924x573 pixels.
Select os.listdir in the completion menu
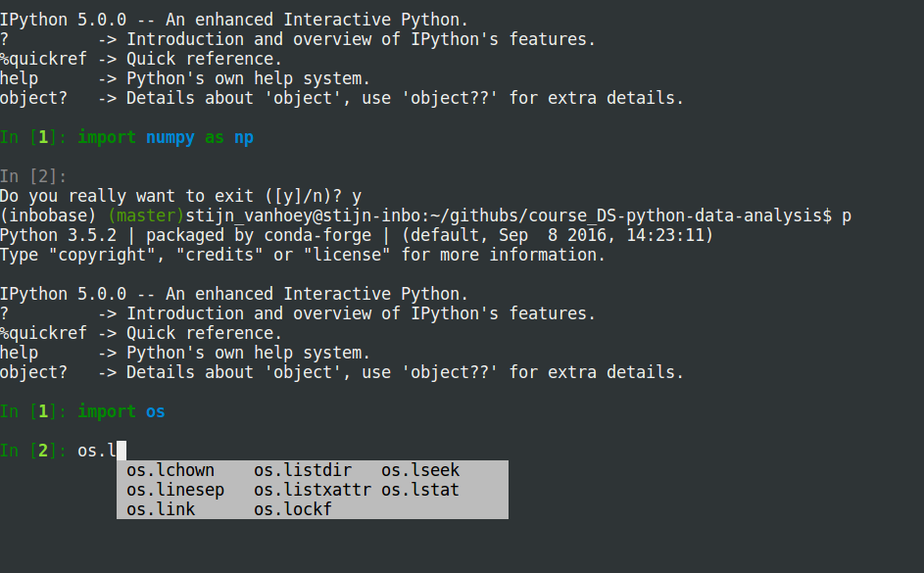tap(303, 470)
